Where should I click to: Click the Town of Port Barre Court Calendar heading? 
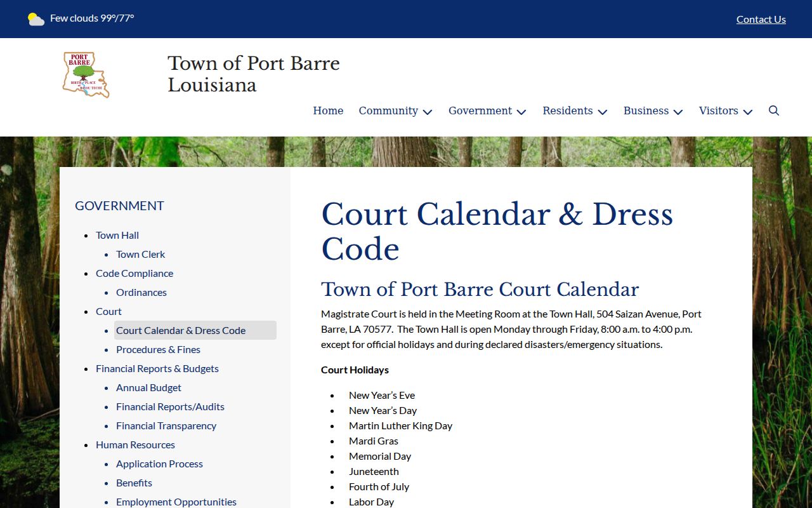pos(480,290)
